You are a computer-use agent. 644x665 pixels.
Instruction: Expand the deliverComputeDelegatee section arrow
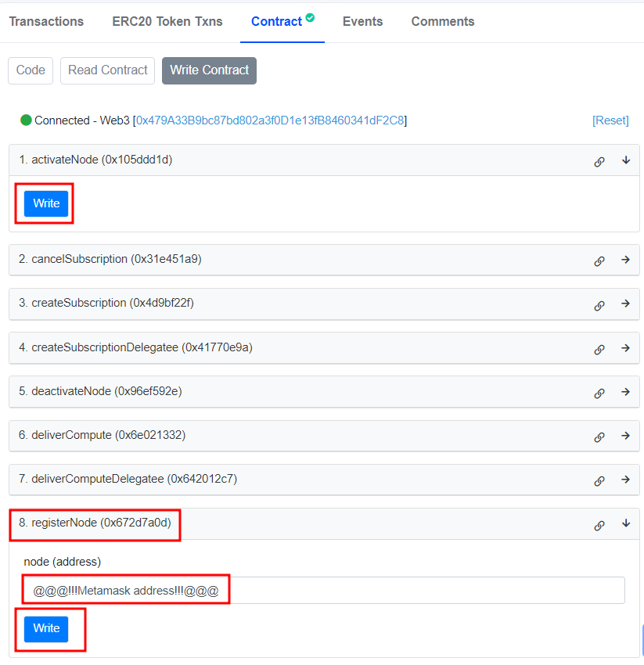tap(625, 480)
